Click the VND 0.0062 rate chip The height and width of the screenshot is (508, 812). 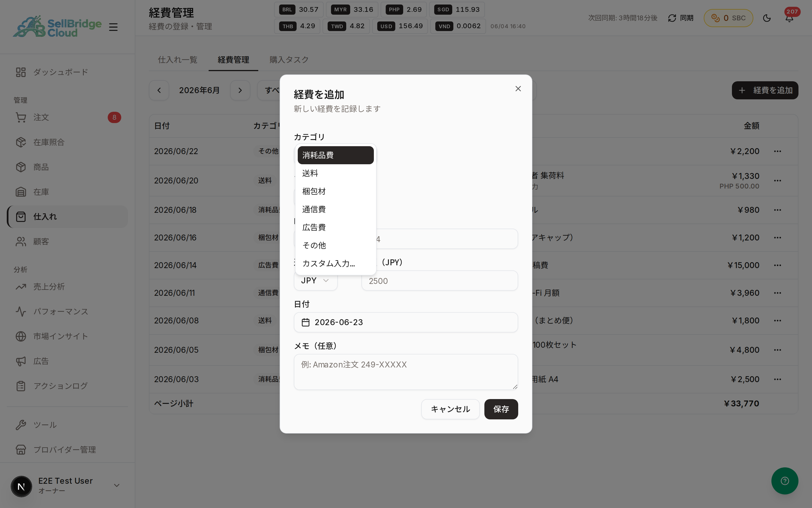point(458,26)
